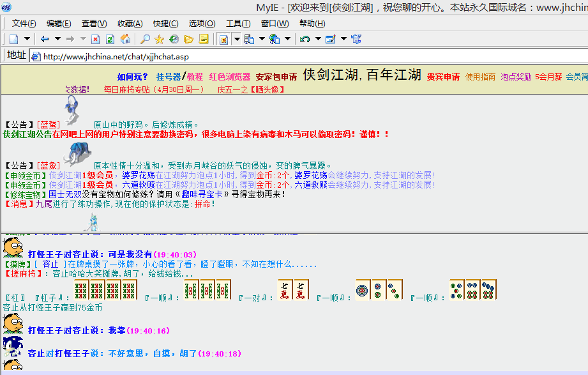This screenshot has height=375, width=588.
Task: Open the 快捷(C) menu
Action: (x=166, y=24)
